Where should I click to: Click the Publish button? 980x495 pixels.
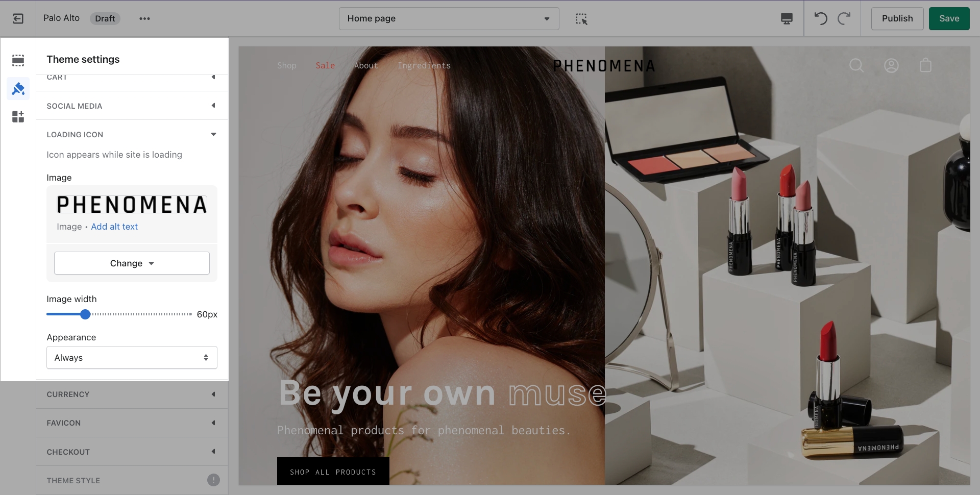pos(897,19)
